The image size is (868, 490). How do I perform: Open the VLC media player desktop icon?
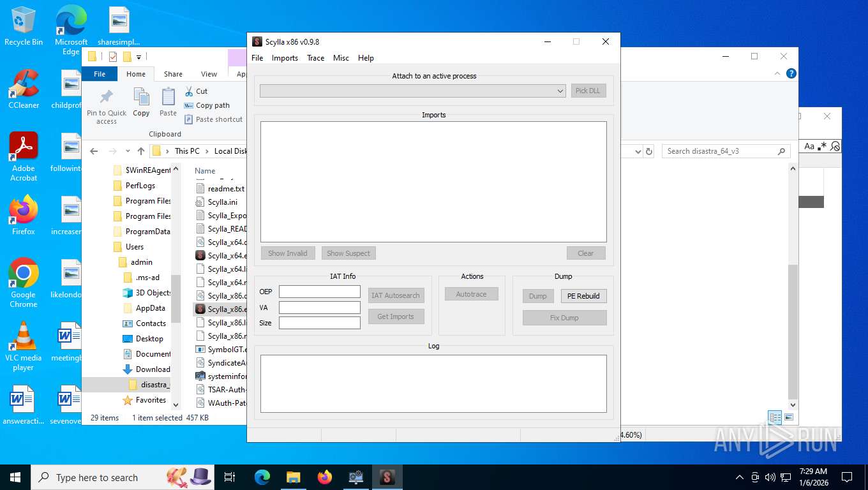(x=24, y=346)
